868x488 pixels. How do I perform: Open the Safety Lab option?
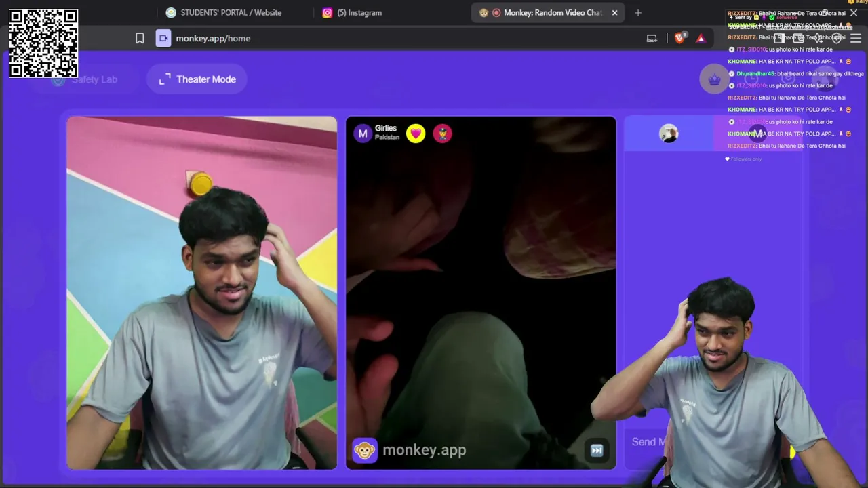85,79
